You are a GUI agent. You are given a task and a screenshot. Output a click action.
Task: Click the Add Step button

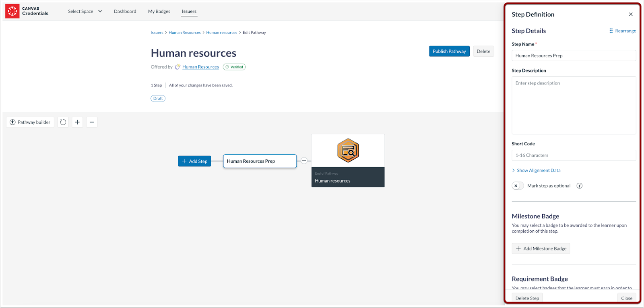[194, 161]
